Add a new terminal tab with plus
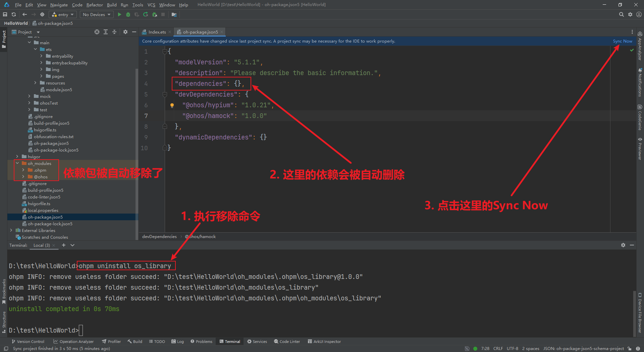Image resolution: width=644 pixels, height=352 pixels. pyautogui.click(x=64, y=245)
